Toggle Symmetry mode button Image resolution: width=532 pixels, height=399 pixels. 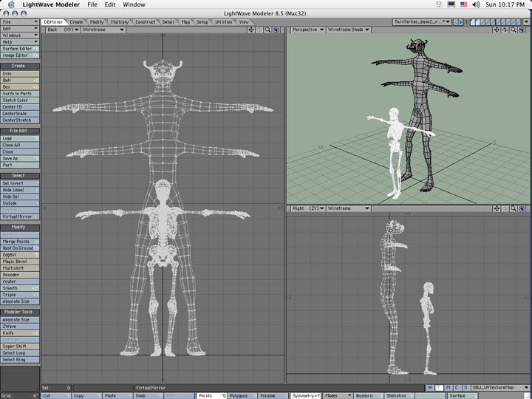tap(306, 396)
